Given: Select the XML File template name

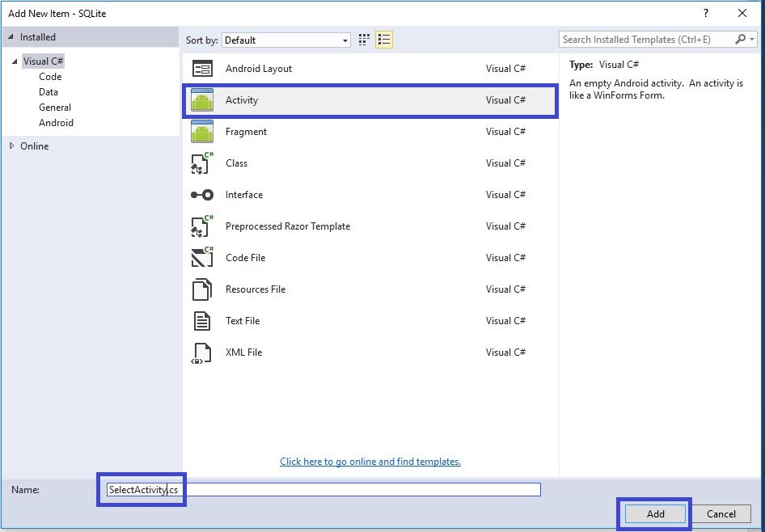Looking at the screenshot, I should click(243, 352).
